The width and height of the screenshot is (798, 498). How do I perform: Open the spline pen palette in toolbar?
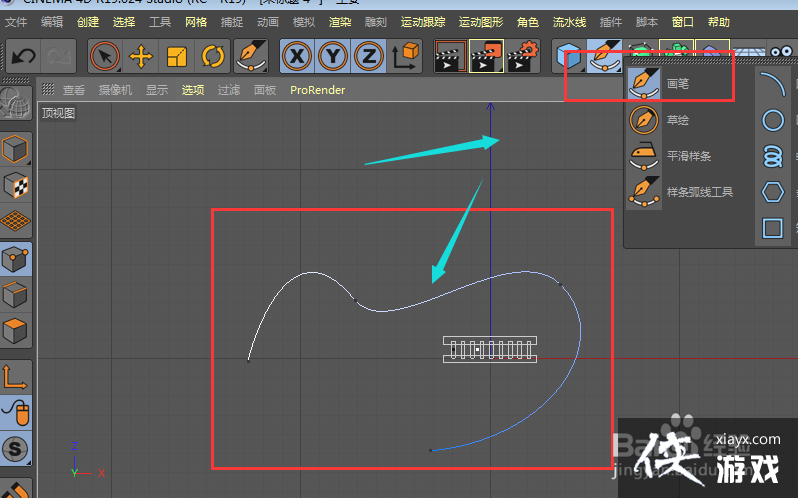pos(604,56)
